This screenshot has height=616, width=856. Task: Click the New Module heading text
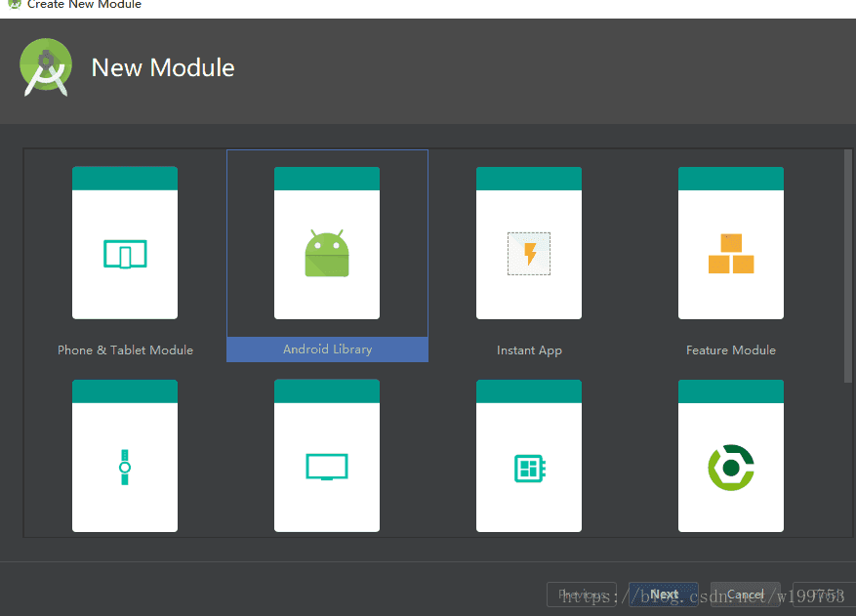point(163,67)
